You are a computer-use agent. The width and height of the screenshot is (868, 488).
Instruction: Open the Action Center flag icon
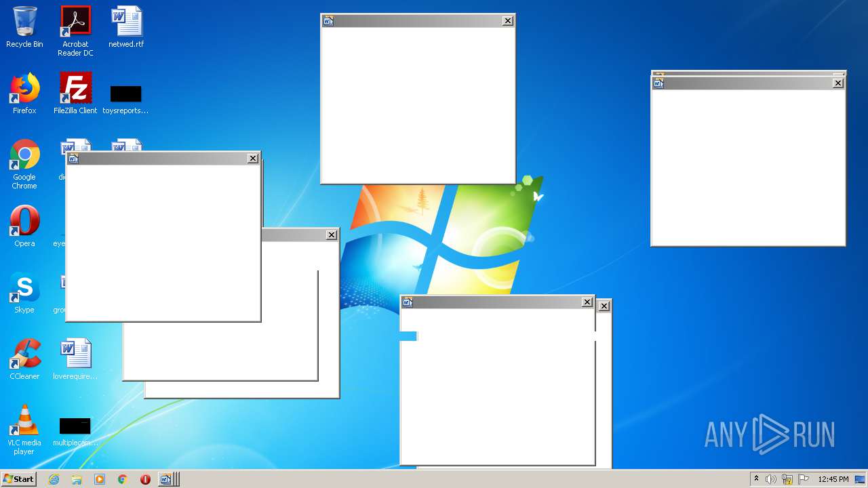pos(804,479)
